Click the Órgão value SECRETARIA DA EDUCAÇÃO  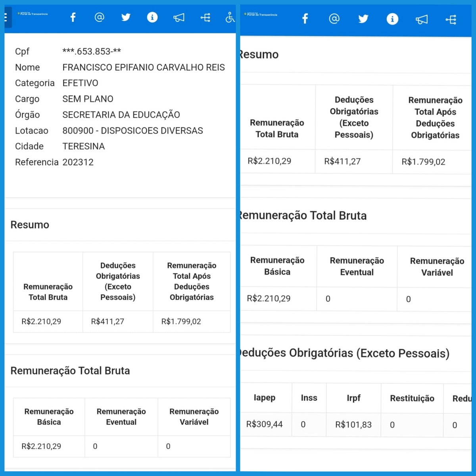121,115
